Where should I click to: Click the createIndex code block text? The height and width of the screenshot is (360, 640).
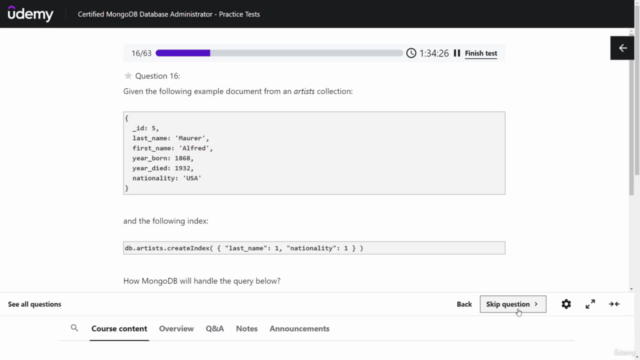point(244,248)
